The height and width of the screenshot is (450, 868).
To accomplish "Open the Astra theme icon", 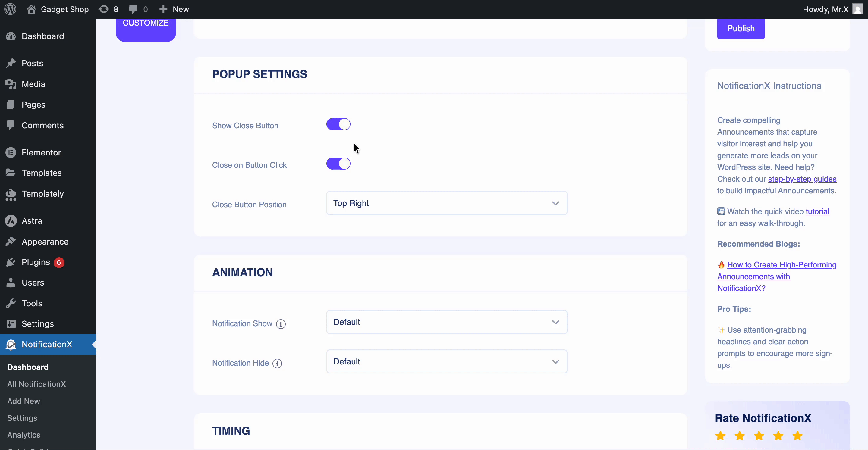I will click(11, 220).
